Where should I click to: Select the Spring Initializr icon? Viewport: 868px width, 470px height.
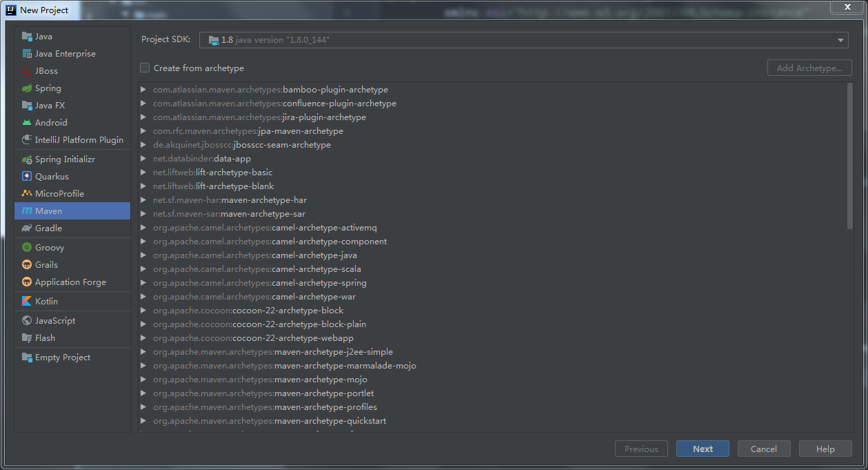(x=27, y=159)
